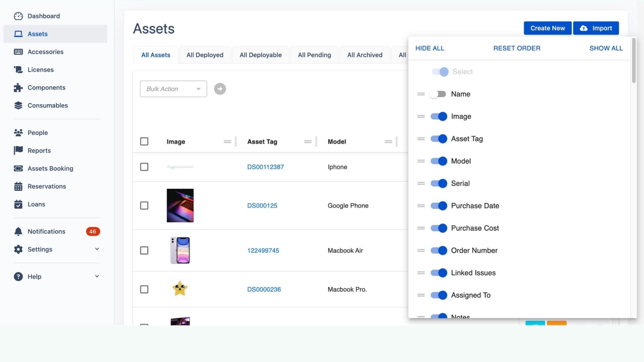Toggle the Linked Issues column
This screenshot has width=644, height=362.
(439, 273)
